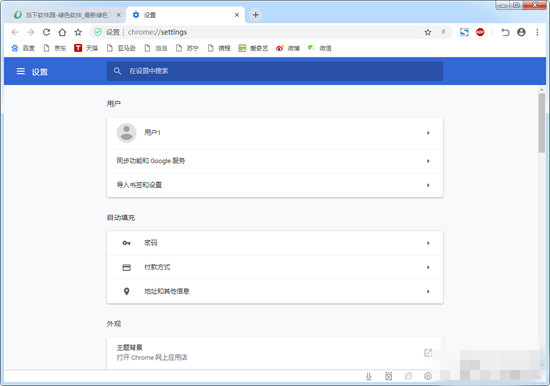Open the home page via house icon

click(x=62, y=32)
